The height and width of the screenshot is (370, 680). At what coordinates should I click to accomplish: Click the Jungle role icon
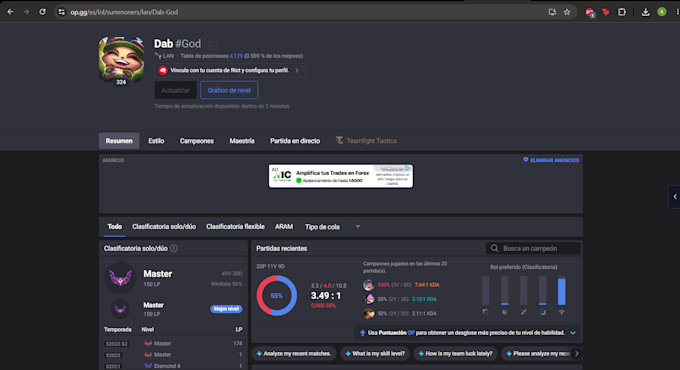(x=504, y=312)
